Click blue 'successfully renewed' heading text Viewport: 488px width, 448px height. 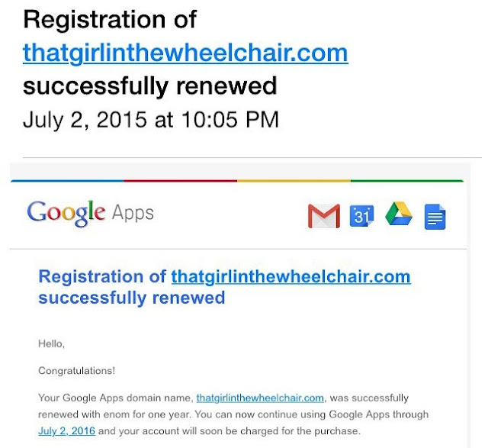131,297
